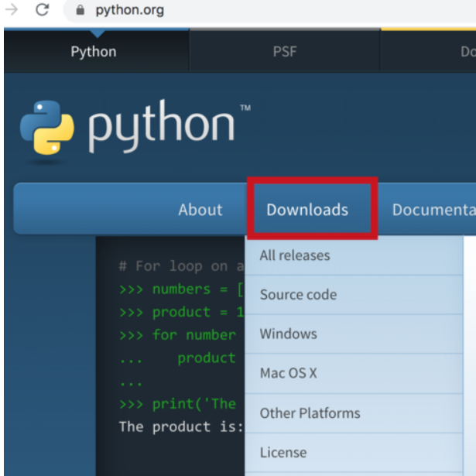Choose License from Downloads dropdown
Viewport: 476px width, 476px height.
pyautogui.click(x=354, y=453)
